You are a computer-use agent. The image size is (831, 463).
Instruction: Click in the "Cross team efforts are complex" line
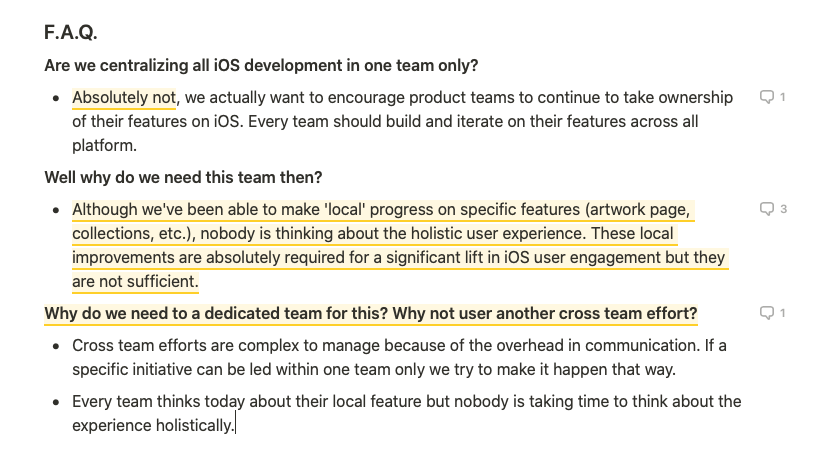click(399, 345)
